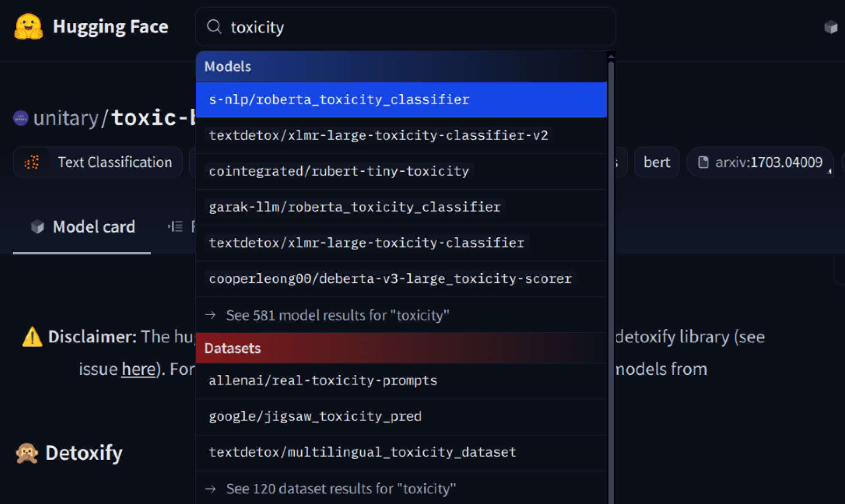Click the Models section header
The width and height of the screenshot is (845, 504).
(401, 67)
